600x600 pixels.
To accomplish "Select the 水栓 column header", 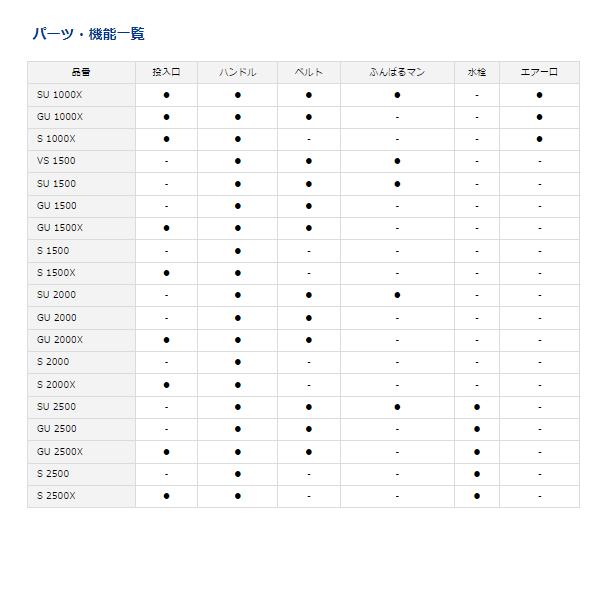I will point(477,72).
